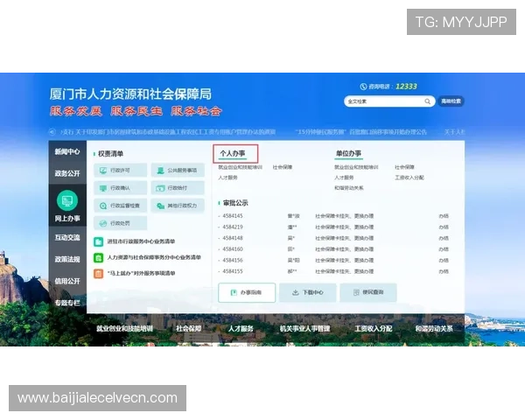Screen dimensions: 525x420
Task: Click the 进驻市行政服务中心业务清单 green icon
Action: click(x=98, y=241)
